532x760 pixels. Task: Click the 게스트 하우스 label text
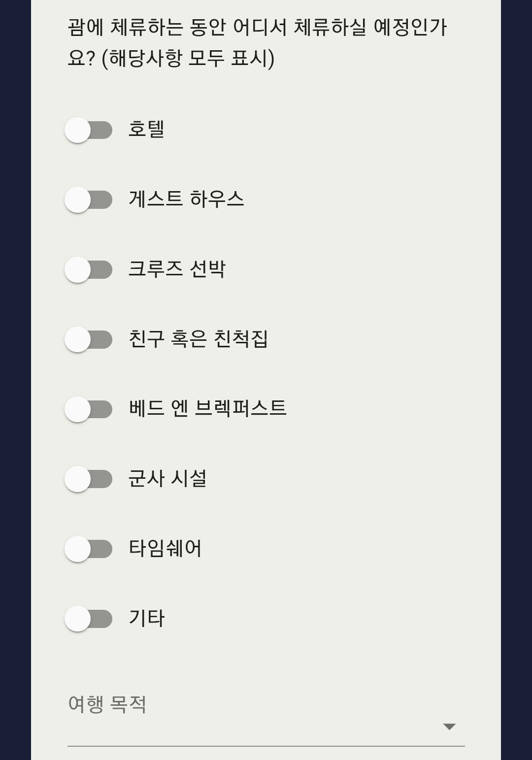pos(186,199)
